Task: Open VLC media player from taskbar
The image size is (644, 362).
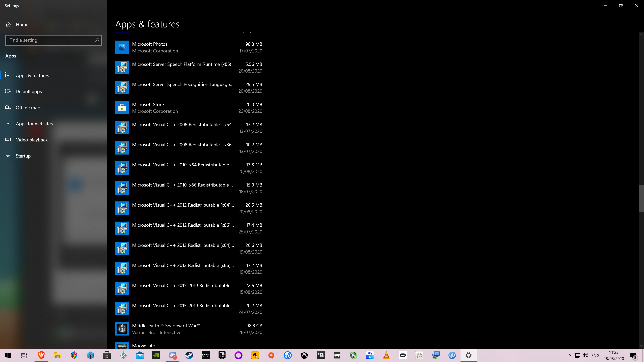Action: click(x=386, y=355)
